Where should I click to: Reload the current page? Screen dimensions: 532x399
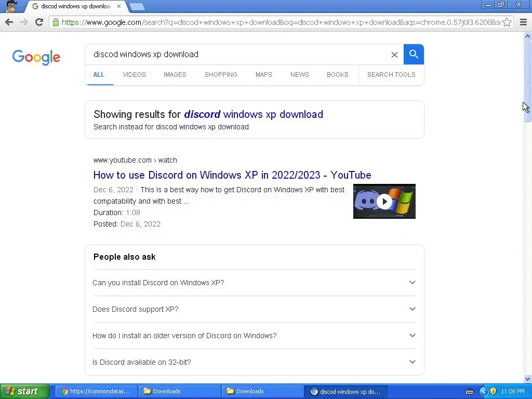click(x=39, y=22)
